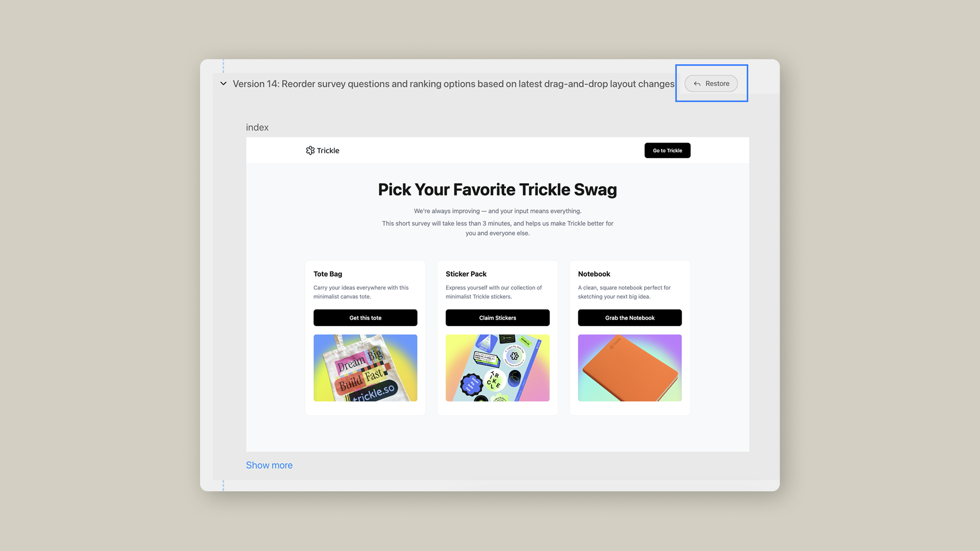This screenshot has height=551, width=980.
Task: Click the Grab the Notebook button
Action: click(x=629, y=318)
